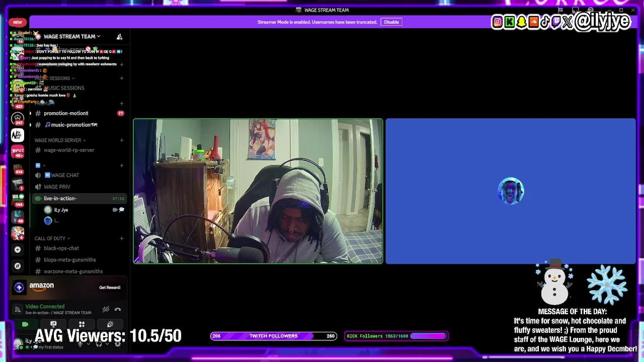The image size is (644, 362).
Task: Disable Streamer Mode via banner button
Action: point(391,22)
